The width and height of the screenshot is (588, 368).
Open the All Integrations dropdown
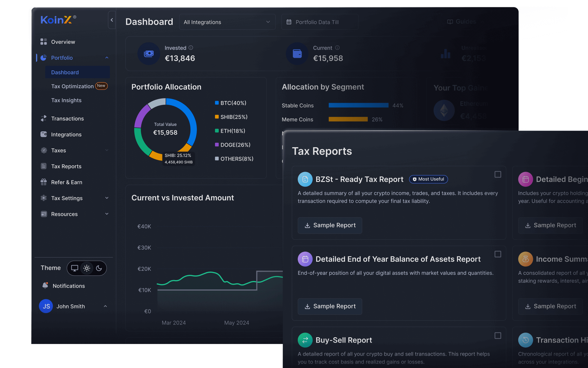(227, 22)
